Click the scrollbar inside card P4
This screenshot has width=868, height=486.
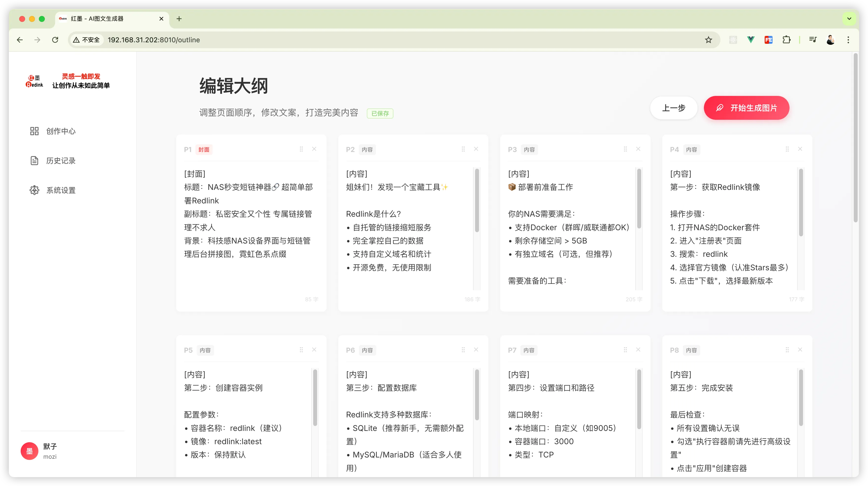801,202
